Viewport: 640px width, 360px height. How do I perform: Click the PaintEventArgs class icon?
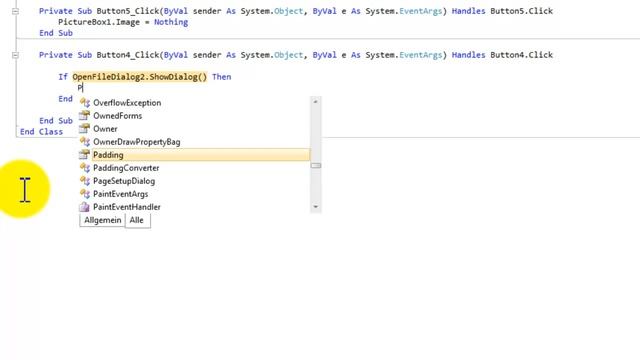(x=84, y=194)
